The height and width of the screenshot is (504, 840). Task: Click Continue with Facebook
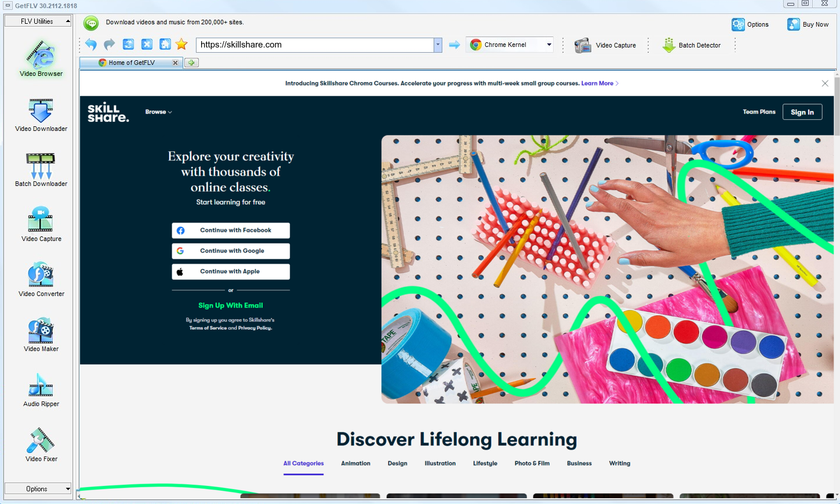(231, 231)
